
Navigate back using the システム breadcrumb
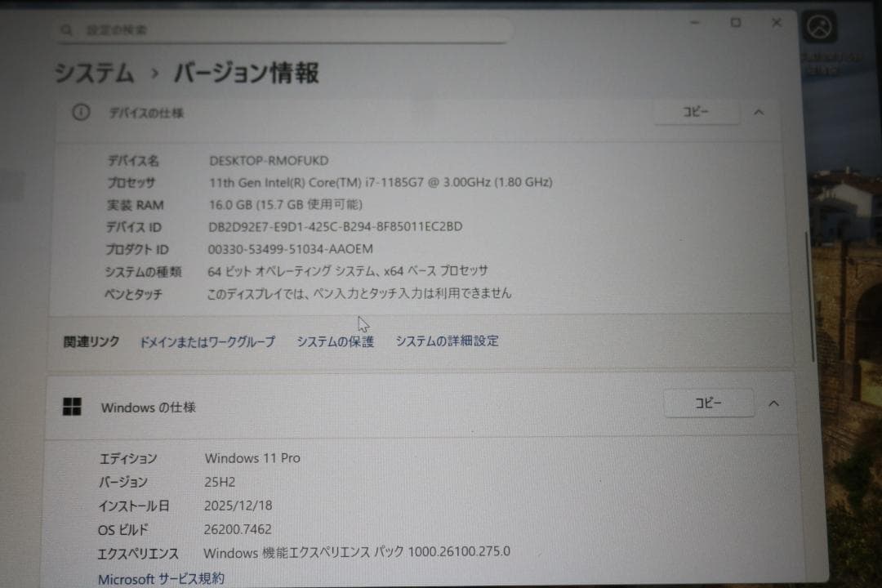[x=93, y=73]
